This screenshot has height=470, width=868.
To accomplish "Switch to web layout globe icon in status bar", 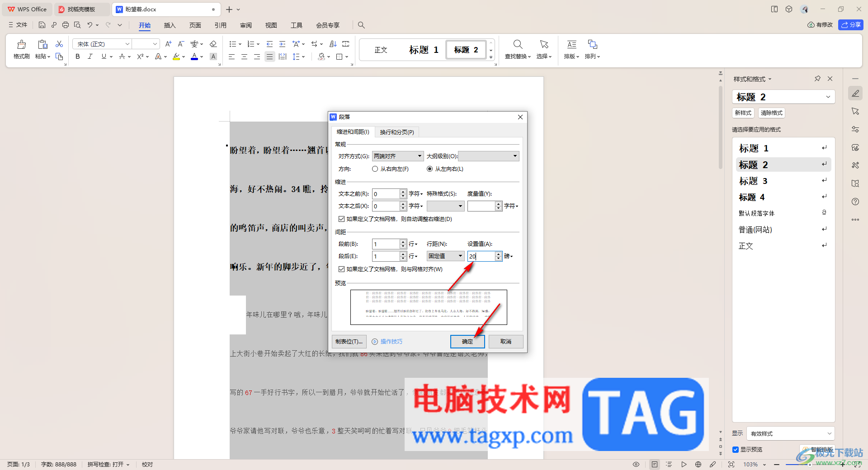I will [698, 464].
